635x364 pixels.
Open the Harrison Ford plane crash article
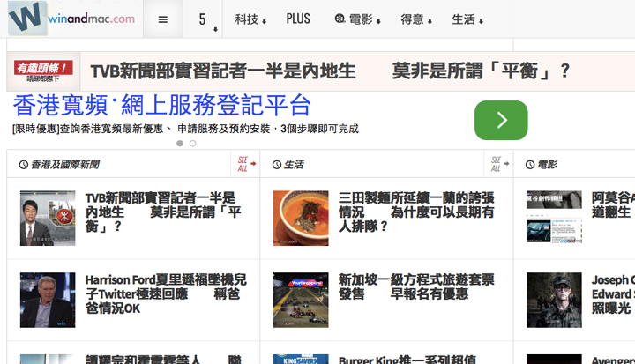166,293
